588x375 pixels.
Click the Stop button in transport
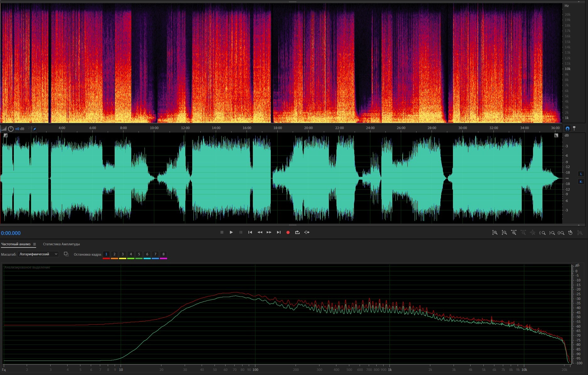[x=222, y=232]
